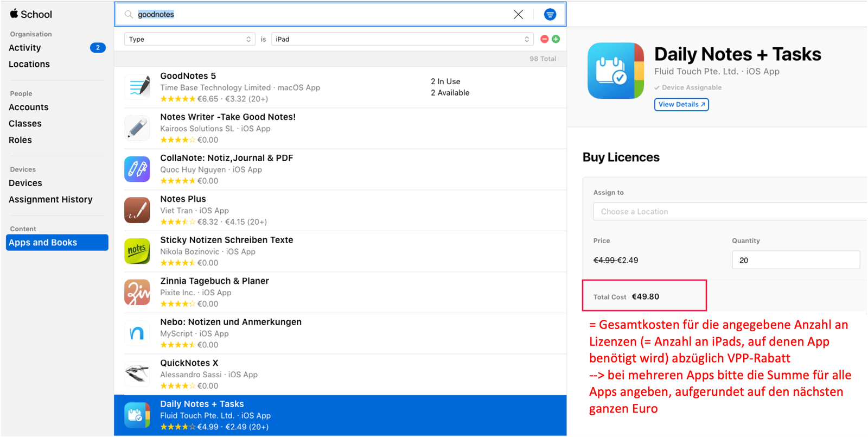Open Classes in sidebar
The width and height of the screenshot is (868, 437).
[x=25, y=124]
